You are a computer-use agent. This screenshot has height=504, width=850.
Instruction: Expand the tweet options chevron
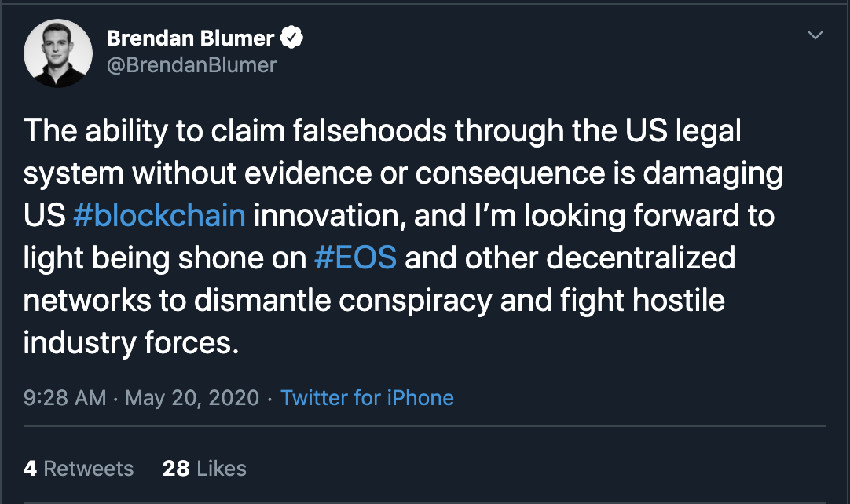815,35
